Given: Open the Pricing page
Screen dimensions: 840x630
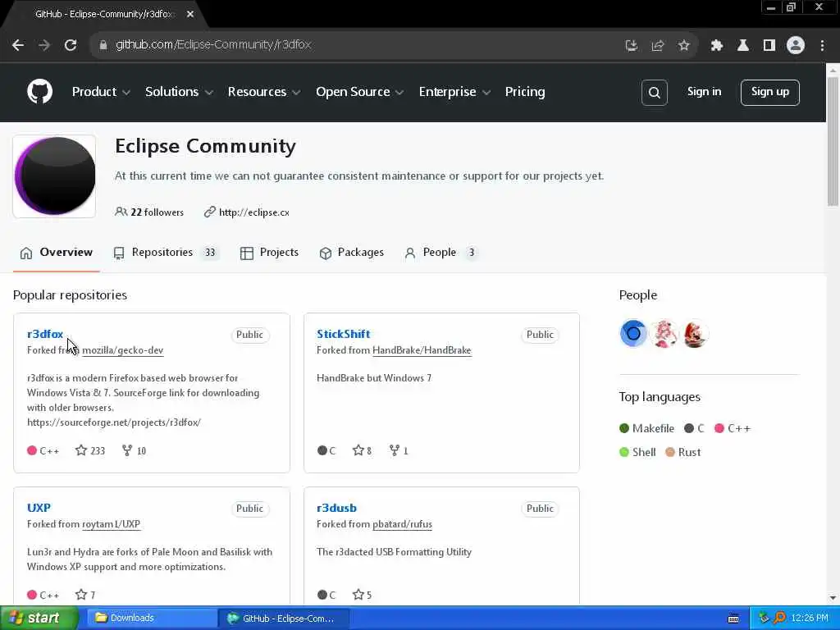Looking at the screenshot, I should pos(524,92).
